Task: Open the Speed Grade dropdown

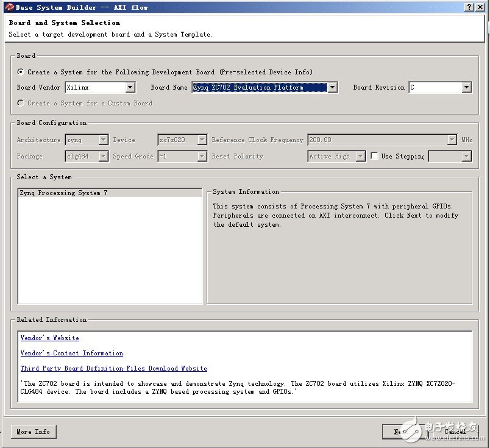Action: 202,157
